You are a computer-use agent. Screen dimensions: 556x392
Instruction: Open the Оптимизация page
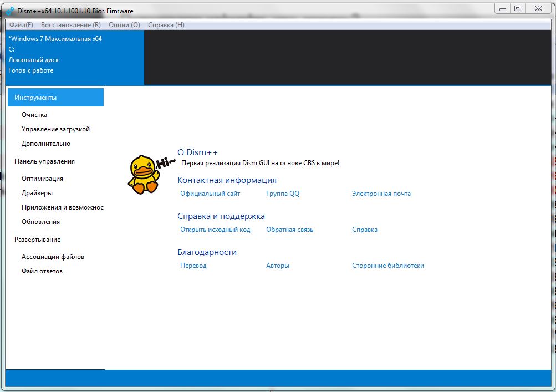pyautogui.click(x=42, y=179)
